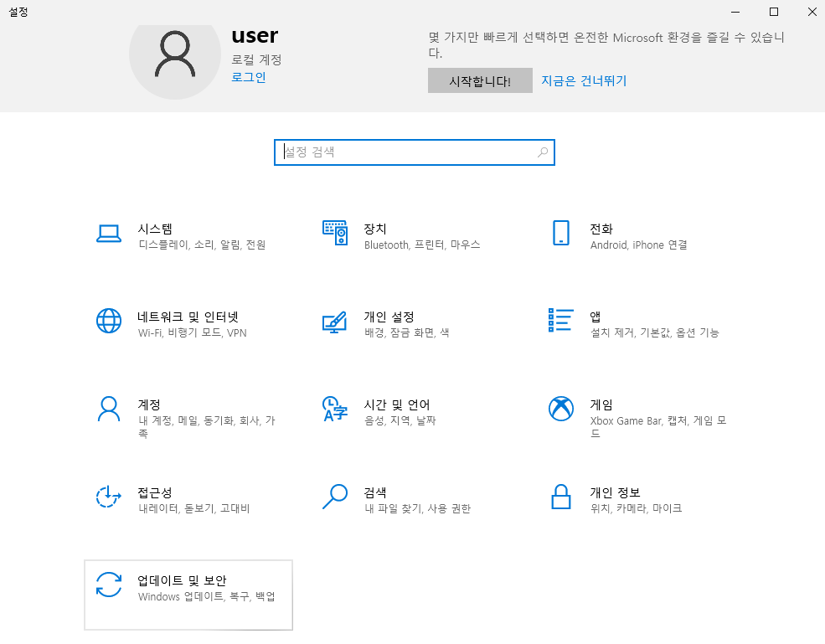Open the 전화 phone icon
Image resolution: width=825 pixels, height=644 pixels.
[561, 233]
